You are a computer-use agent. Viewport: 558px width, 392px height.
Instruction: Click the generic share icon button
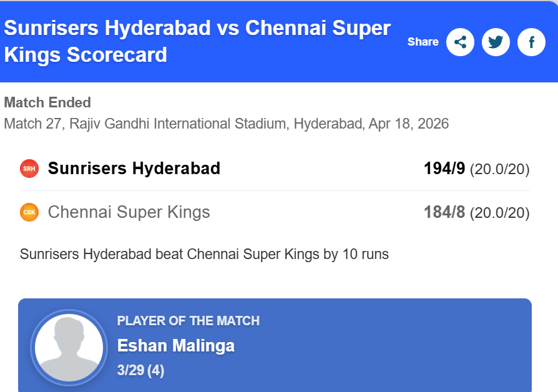pyautogui.click(x=461, y=42)
